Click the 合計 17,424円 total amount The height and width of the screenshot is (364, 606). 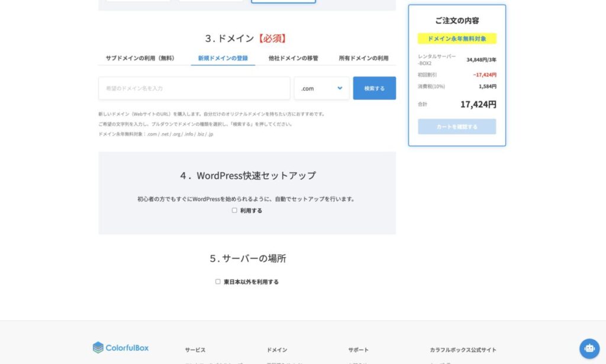point(478,104)
